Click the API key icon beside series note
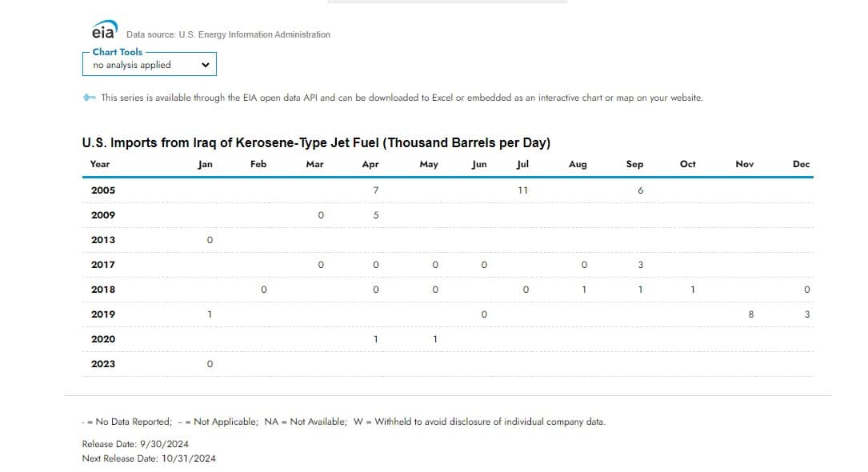 click(90, 98)
